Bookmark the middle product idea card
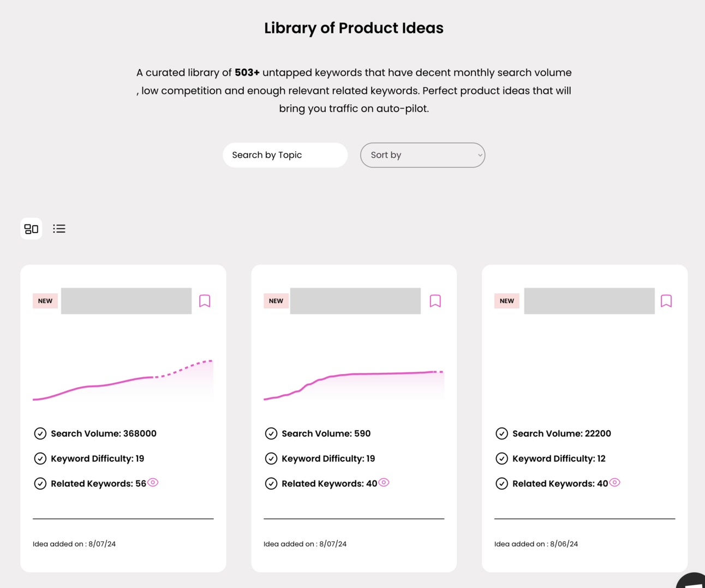 pyautogui.click(x=435, y=301)
